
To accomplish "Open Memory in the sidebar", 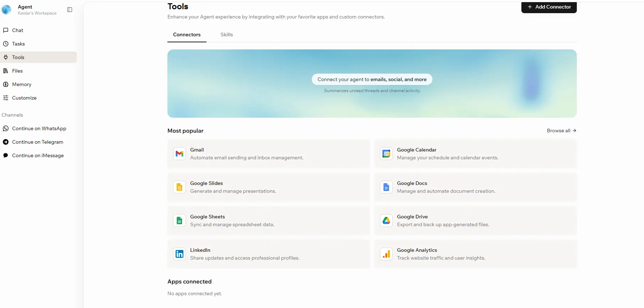I will pyautogui.click(x=38, y=84).
